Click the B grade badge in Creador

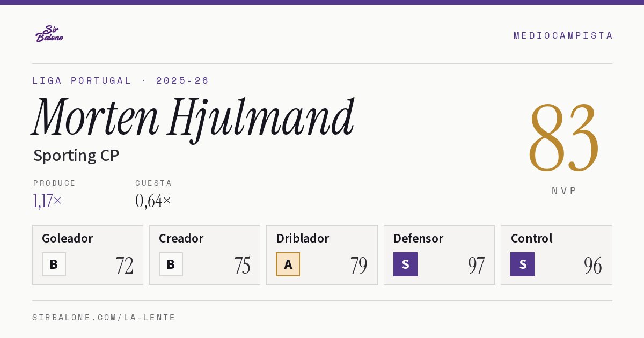(x=171, y=264)
